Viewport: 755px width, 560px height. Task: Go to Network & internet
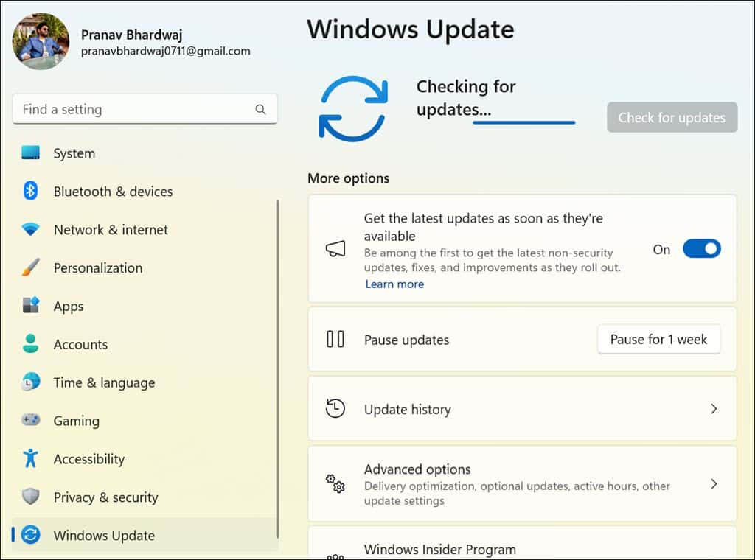145,229
